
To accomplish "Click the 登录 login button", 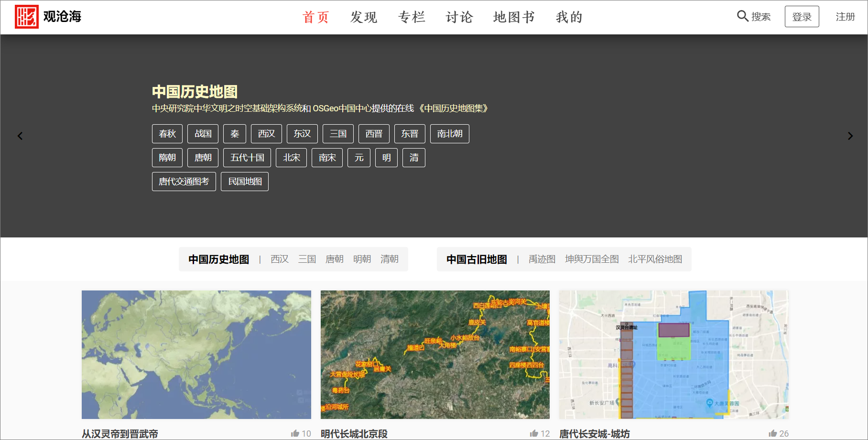I will click(802, 17).
